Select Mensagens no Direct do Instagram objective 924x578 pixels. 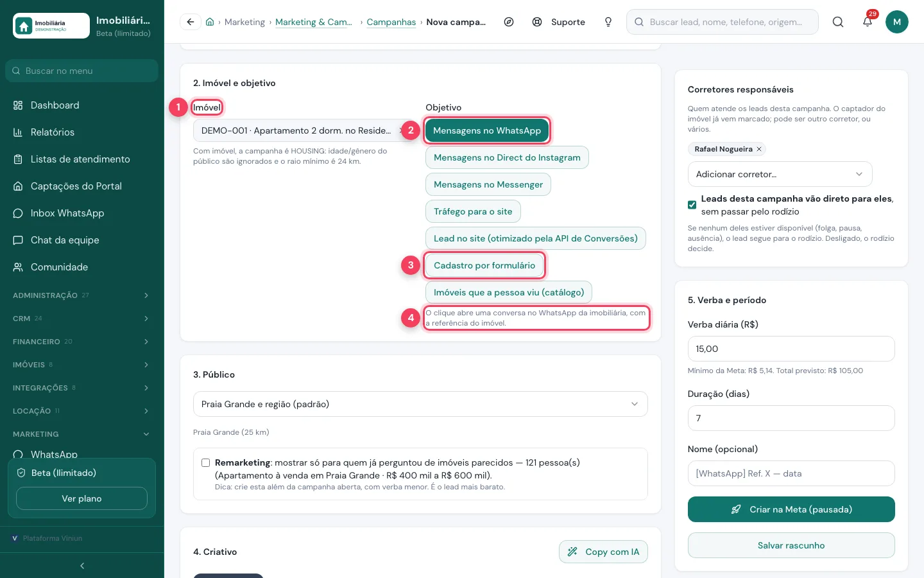tap(507, 157)
